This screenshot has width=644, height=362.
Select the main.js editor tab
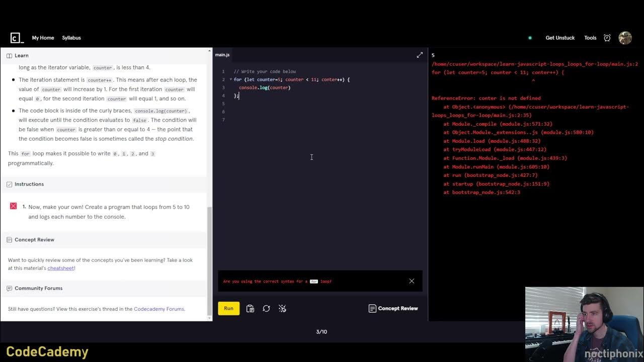click(x=222, y=55)
